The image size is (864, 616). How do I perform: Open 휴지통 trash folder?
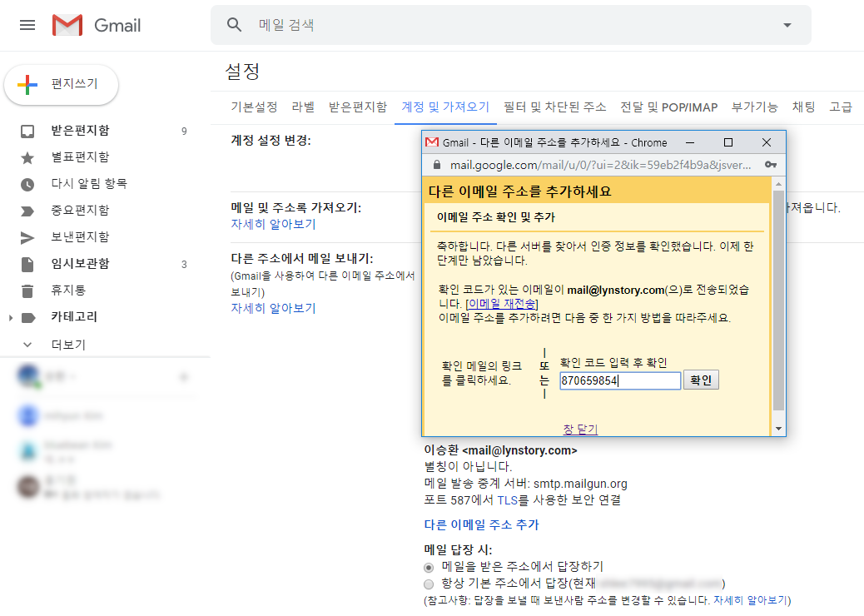tap(68, 290)
